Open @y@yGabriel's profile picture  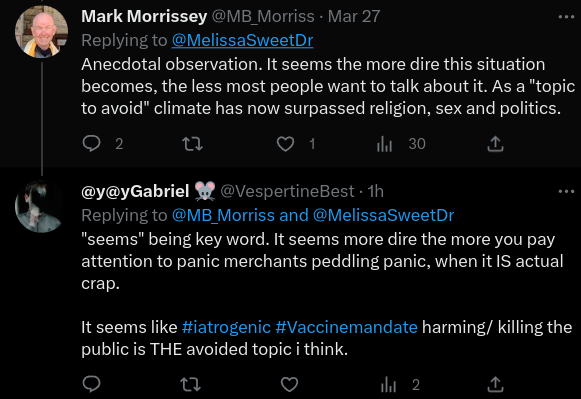pyautogui.click(x=42, y=206)
